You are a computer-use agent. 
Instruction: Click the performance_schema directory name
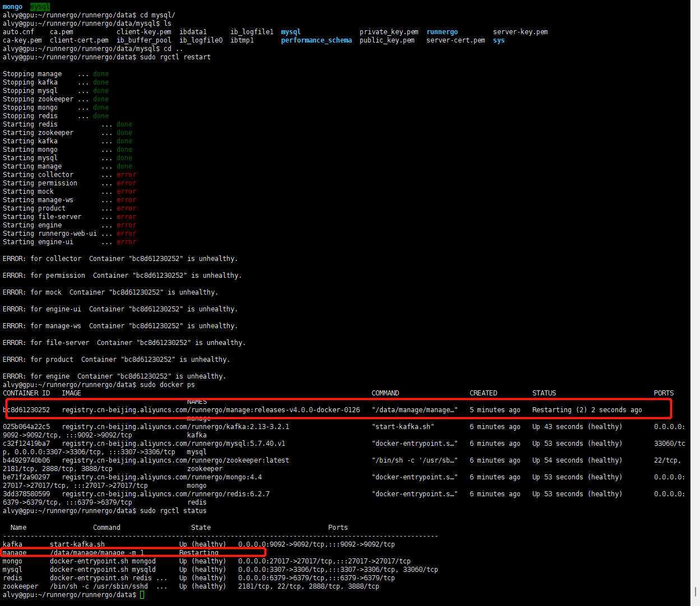coord(316,40)
